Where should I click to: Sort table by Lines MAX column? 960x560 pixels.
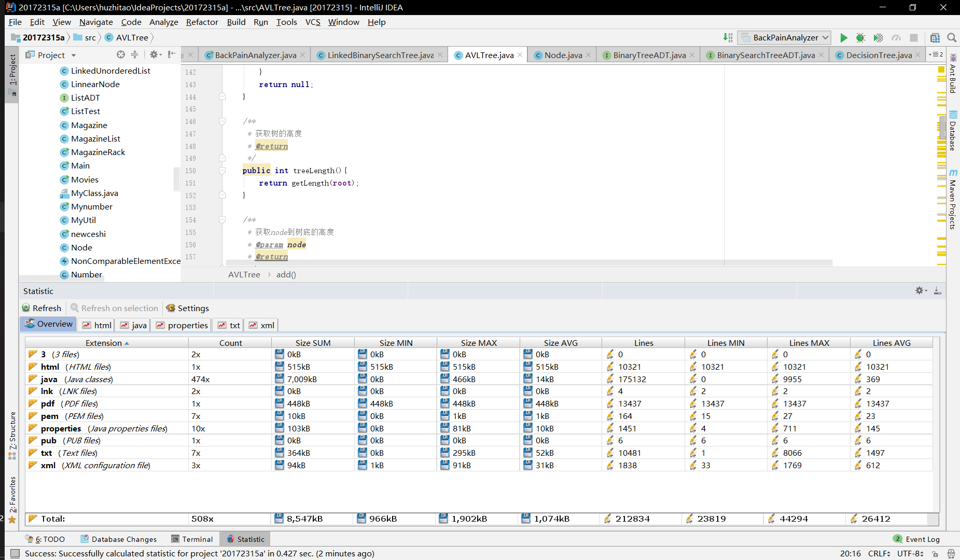[x=809, y=343]
